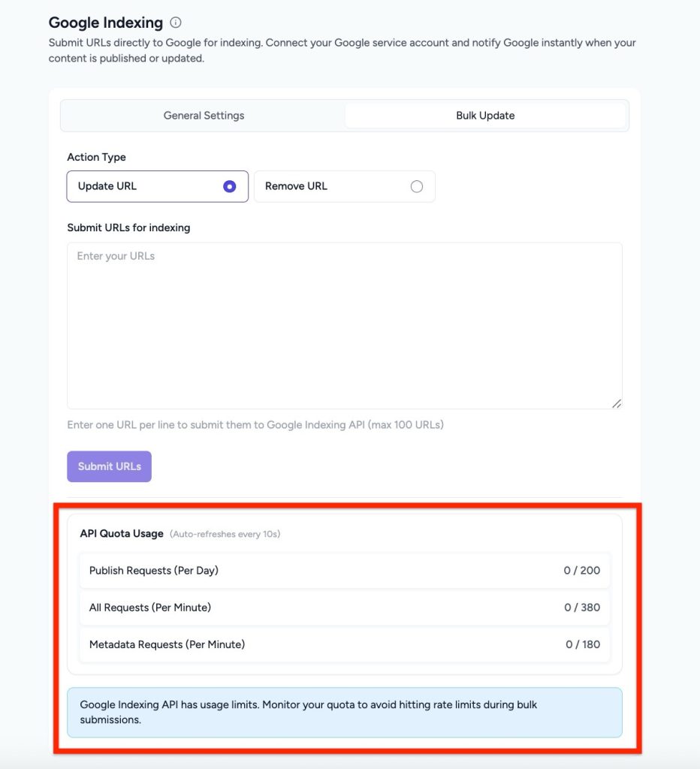Viewport: 700px width, 769px height.
Task: Select the Update URL radio button
Action: pyautogui.click(x=230, y=186)
